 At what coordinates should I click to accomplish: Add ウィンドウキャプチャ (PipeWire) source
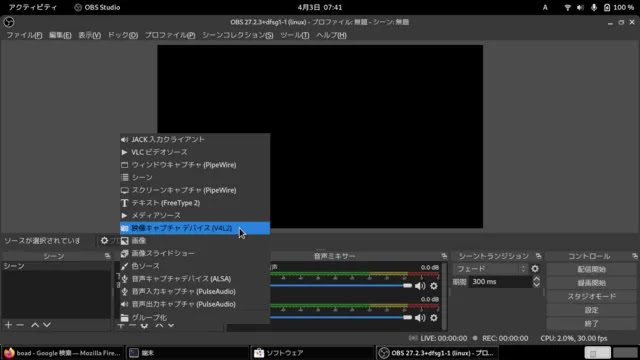click(195, 165)
